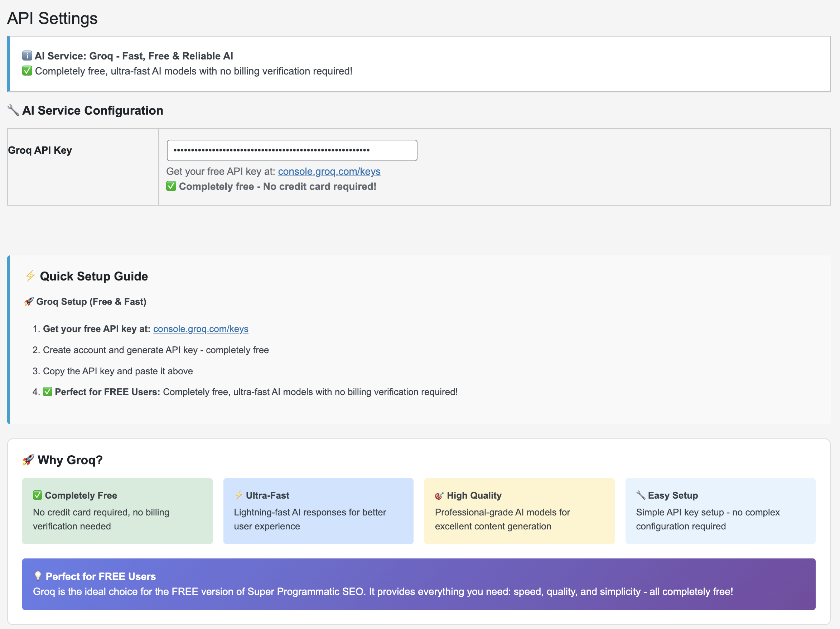Click checkmark beside No credit card required
Viewport: 840px width, 629px height.
coord(171,186)
